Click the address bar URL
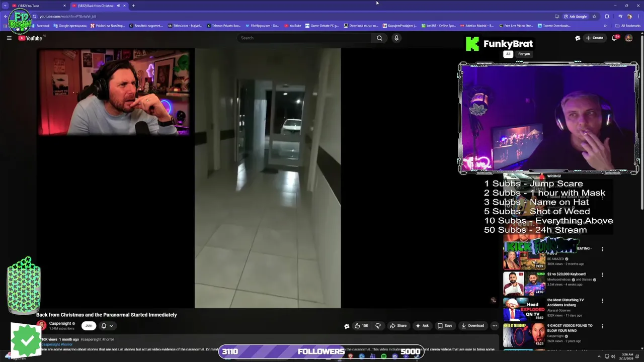 [x=67, y=17]
